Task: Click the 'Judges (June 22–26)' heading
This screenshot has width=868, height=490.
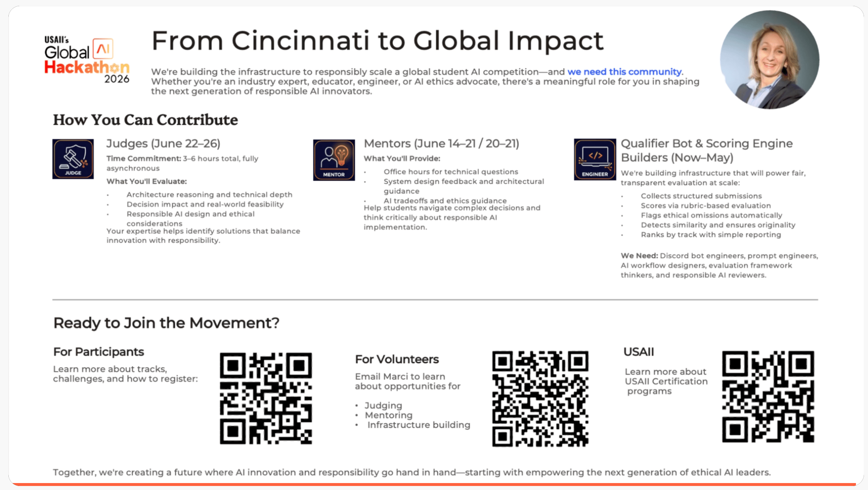Action: [163, 143]
